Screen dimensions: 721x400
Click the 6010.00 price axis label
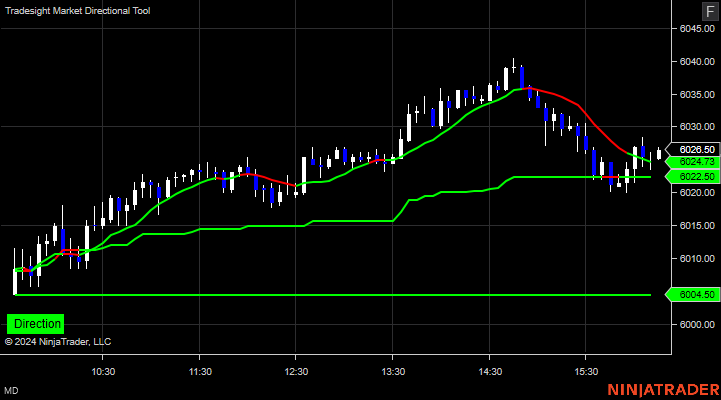tap(697, 258)
